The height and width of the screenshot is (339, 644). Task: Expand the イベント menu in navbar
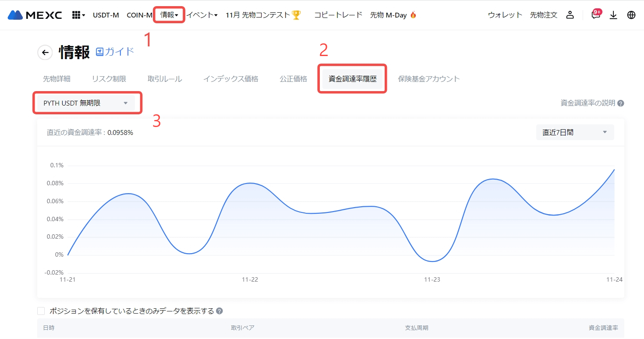tap(202, 15)
